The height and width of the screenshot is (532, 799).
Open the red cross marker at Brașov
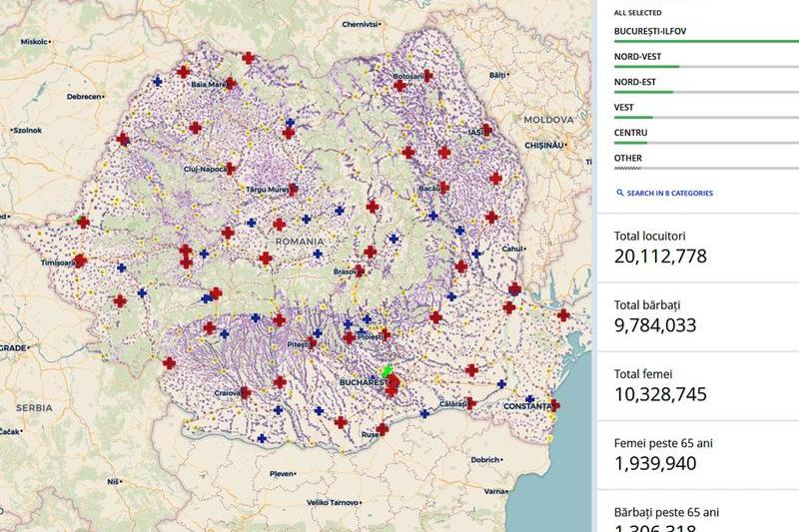pyautogui.click(x=359, y=269)
